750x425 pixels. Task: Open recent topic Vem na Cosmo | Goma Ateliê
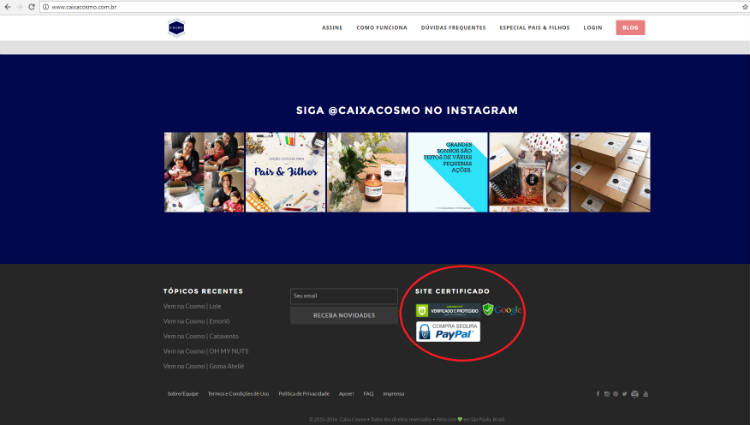(203, 366)
